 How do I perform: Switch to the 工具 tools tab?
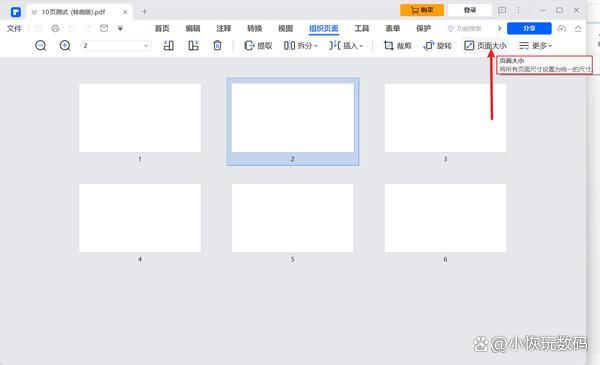tap(362, 28)
